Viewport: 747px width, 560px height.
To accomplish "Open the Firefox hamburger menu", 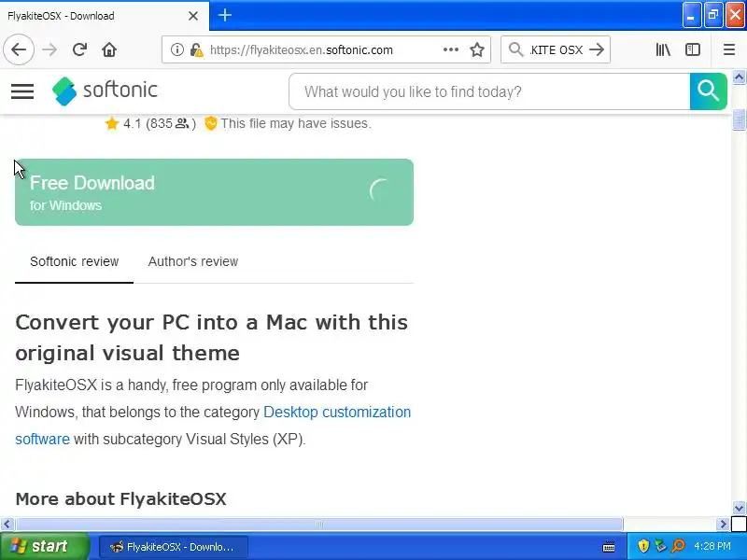I will (x=729, y=49).
